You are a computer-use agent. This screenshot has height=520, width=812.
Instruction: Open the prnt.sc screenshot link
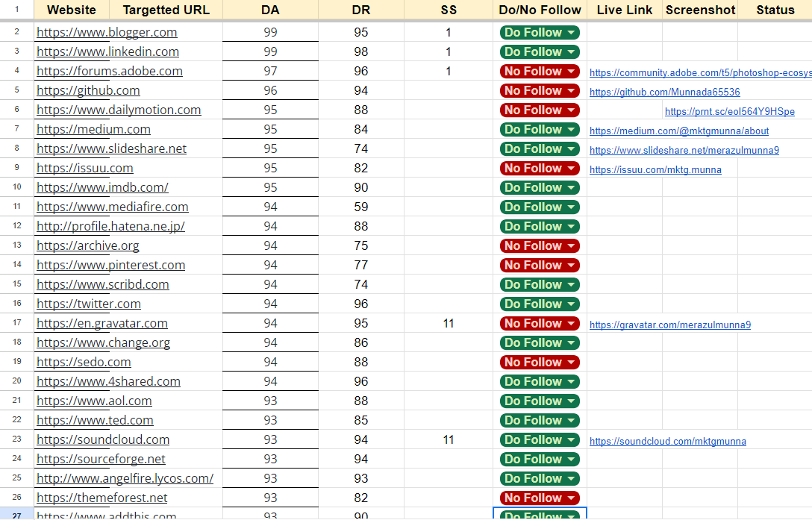point(729,111)
